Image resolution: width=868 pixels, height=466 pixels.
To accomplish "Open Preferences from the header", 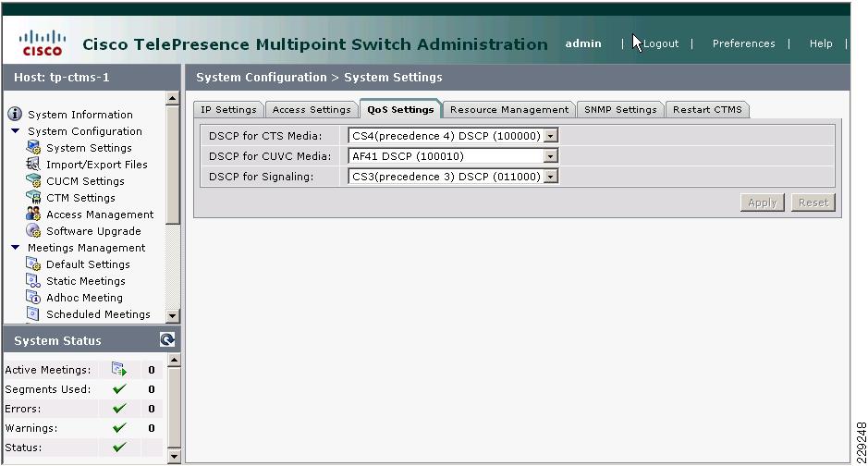I will 743,43.
